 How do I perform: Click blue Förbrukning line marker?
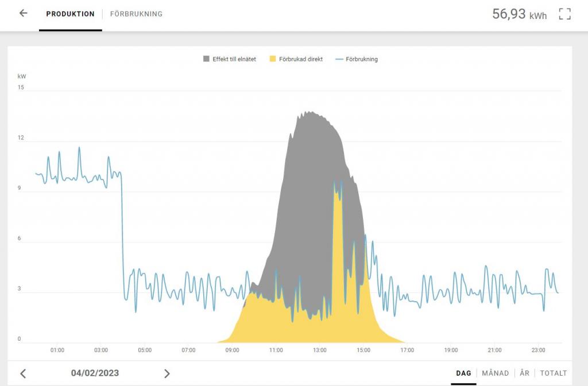339,59
